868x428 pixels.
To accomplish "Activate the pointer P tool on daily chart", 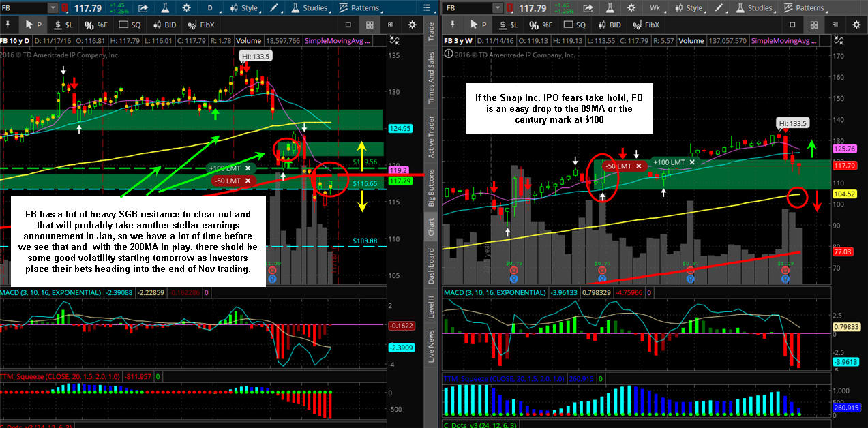I will click(x=33, y=25).
